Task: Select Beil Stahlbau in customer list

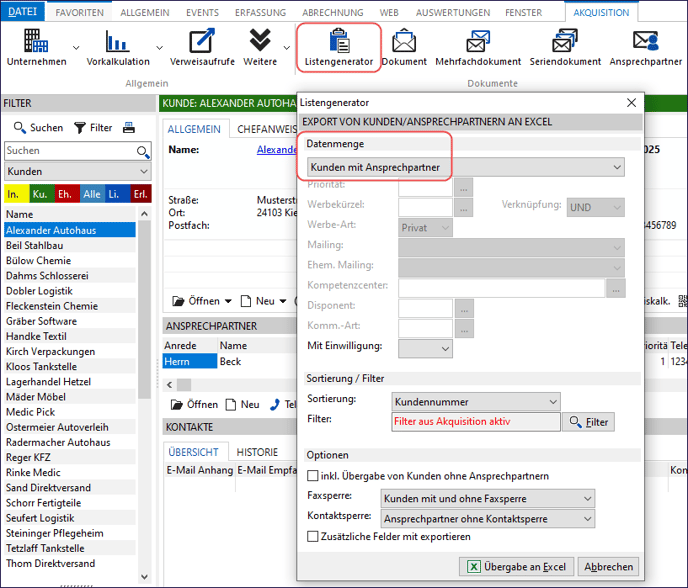Action: pyautogui.click(x=70, y=245)
